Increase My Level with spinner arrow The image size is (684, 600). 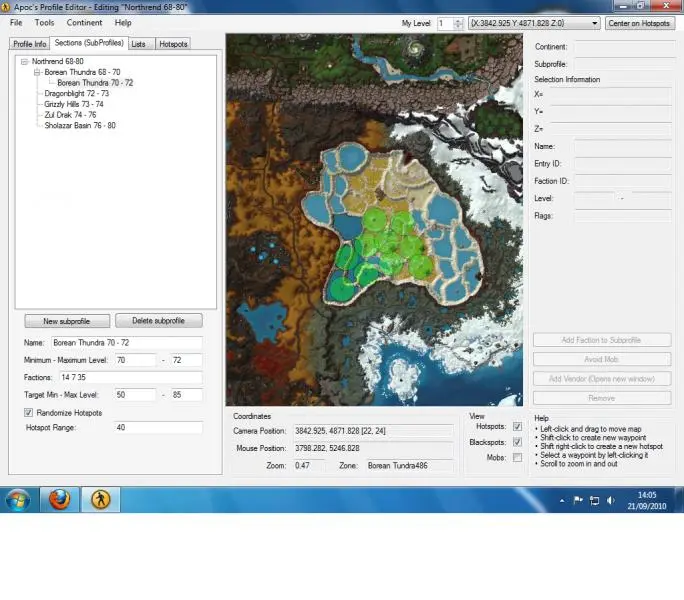coord(456,19)
